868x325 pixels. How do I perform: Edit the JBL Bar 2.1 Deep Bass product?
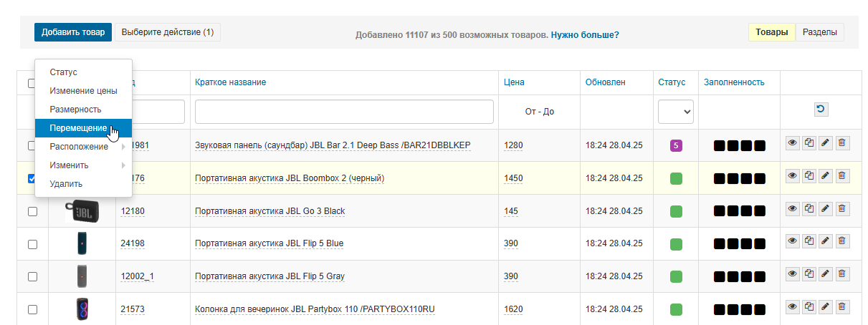(826, 143)
